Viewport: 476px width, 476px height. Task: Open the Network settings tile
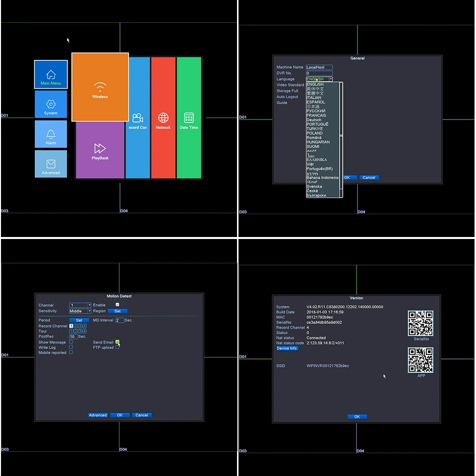tap(163, 118)
